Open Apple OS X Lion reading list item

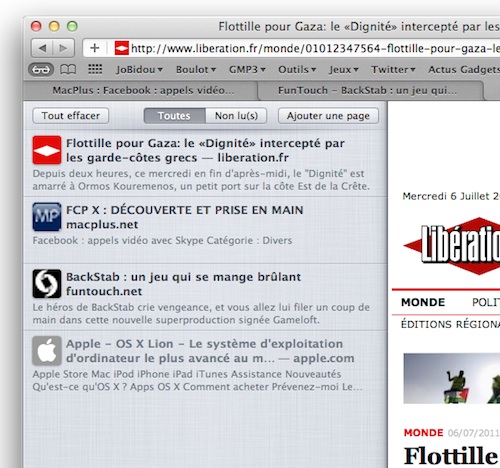point(205,364)
